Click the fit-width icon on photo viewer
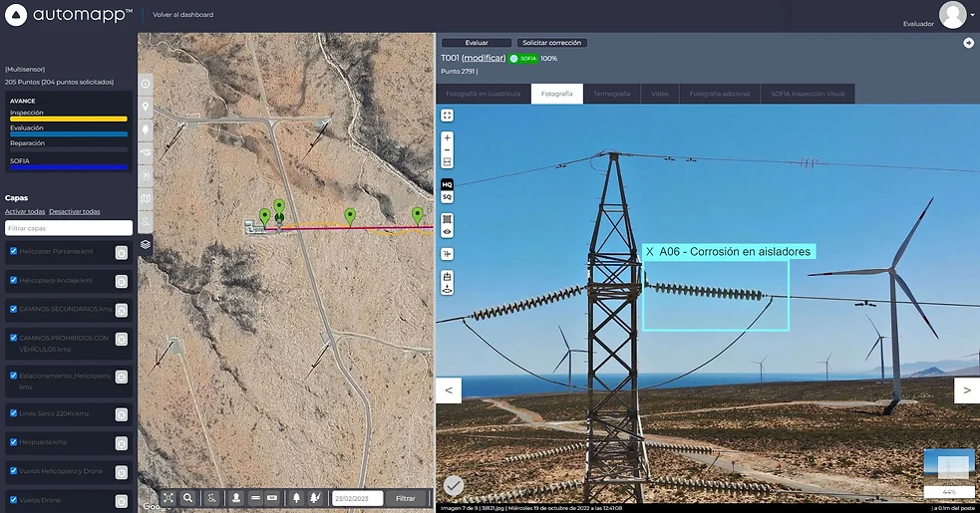This screenshot has width=980, height=513. coord(447,162)
